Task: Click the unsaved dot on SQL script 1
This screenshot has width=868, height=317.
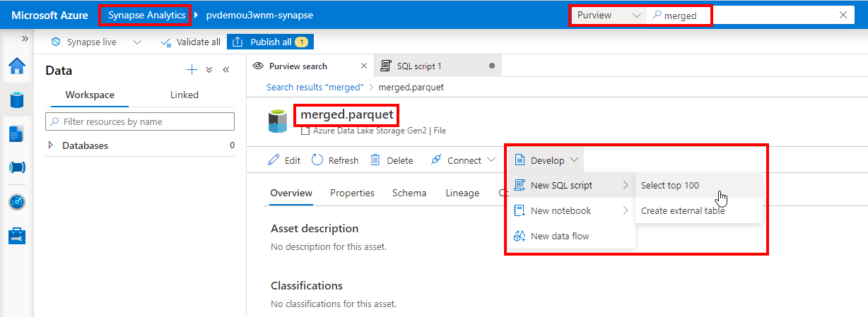Action: 492,66
